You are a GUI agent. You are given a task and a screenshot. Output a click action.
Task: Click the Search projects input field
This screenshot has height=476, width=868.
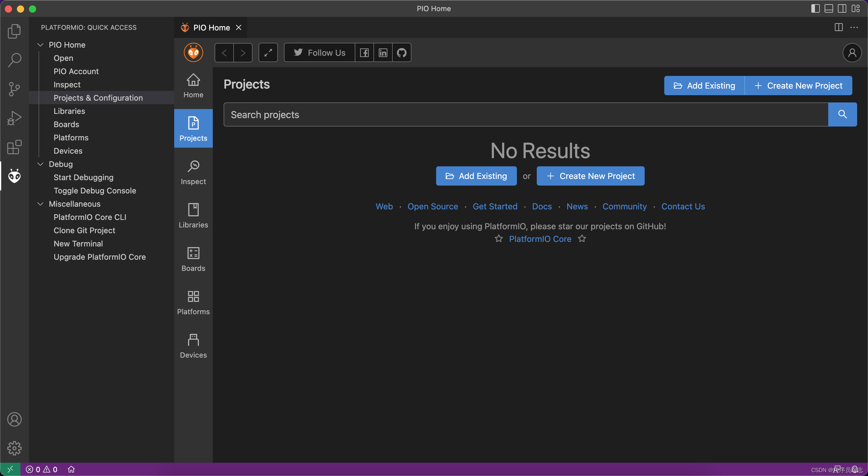click(525, 114)
